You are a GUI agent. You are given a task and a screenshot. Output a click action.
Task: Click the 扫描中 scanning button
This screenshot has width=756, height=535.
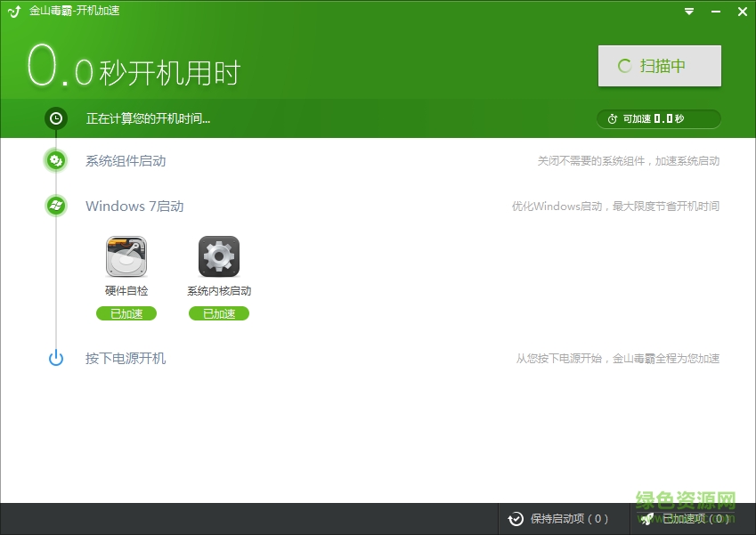click(x=660, y=66)
